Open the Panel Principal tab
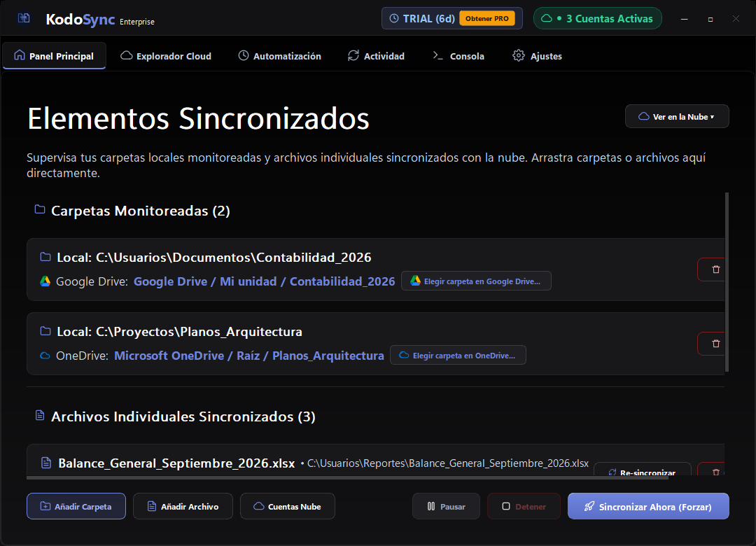This screenshot has width=756, height=546. pyautogui.click(x=54, y=56)
